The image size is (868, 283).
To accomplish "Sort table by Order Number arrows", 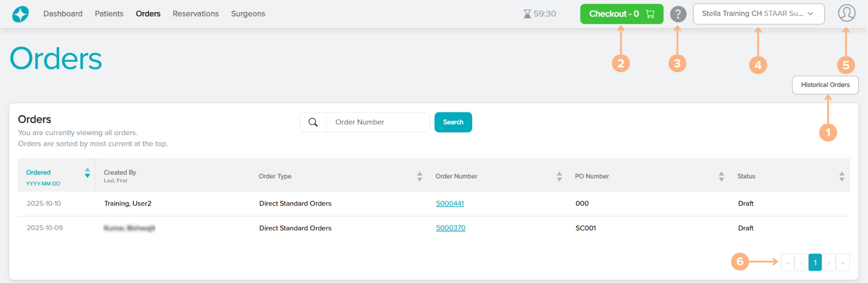I will [559, 176].
